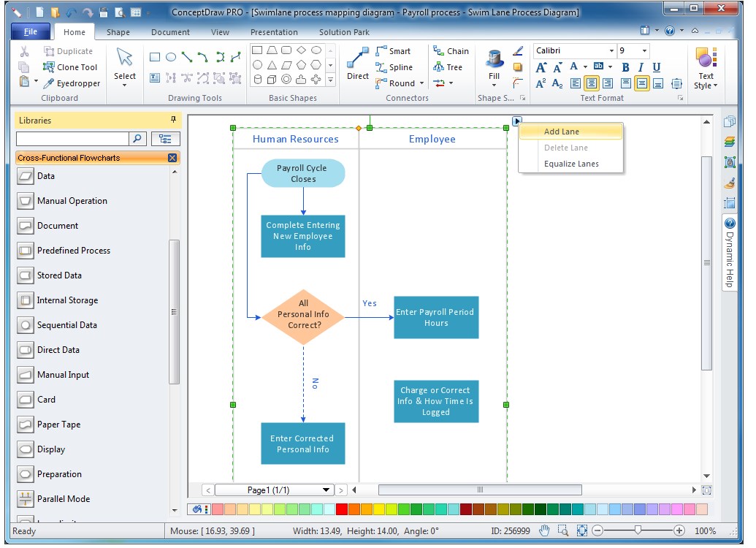Click the library search input field

tap(73, 139)
